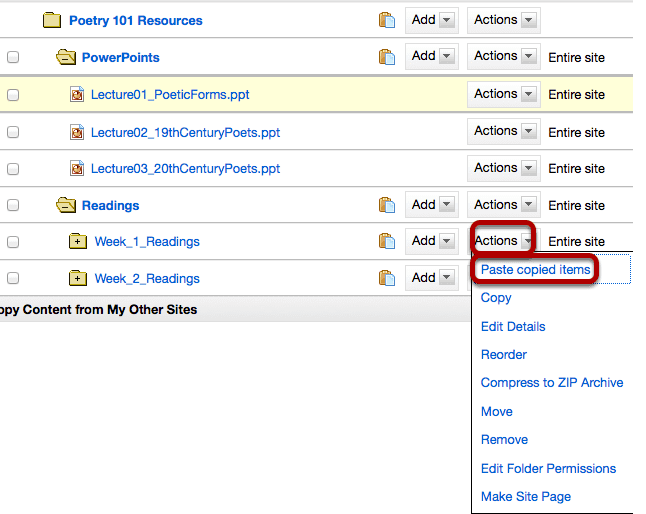The height and width of the screenshot is (514, 646).
Task: Open the Week_1_Readings folder link
Action: coord(147,242)
